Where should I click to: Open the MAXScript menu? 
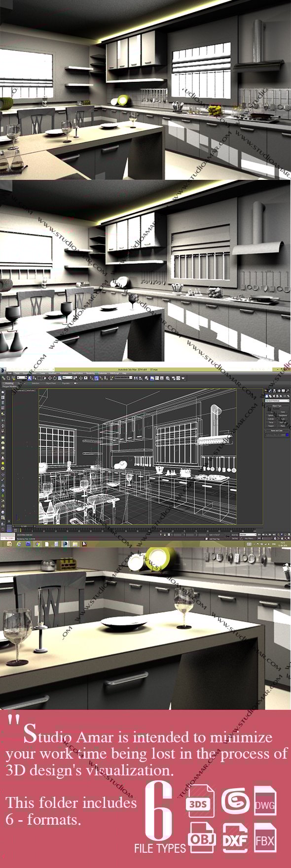click(114, 373)
